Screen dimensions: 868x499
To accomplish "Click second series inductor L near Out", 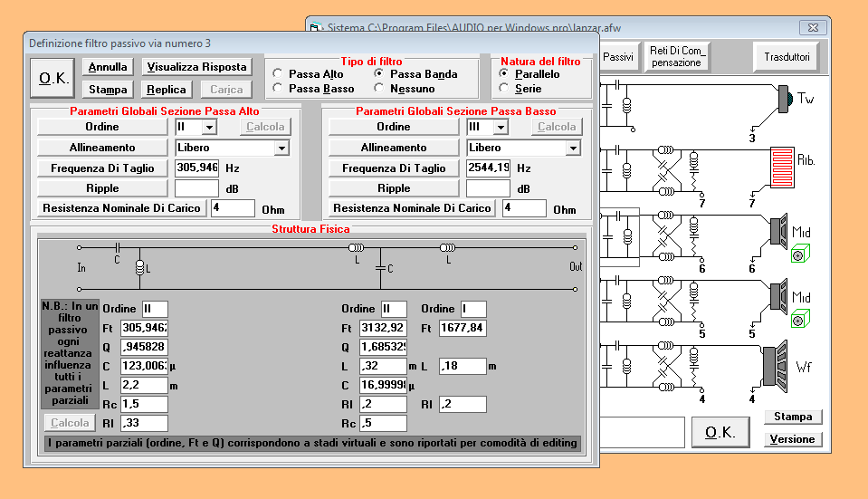I will [447, 247].
